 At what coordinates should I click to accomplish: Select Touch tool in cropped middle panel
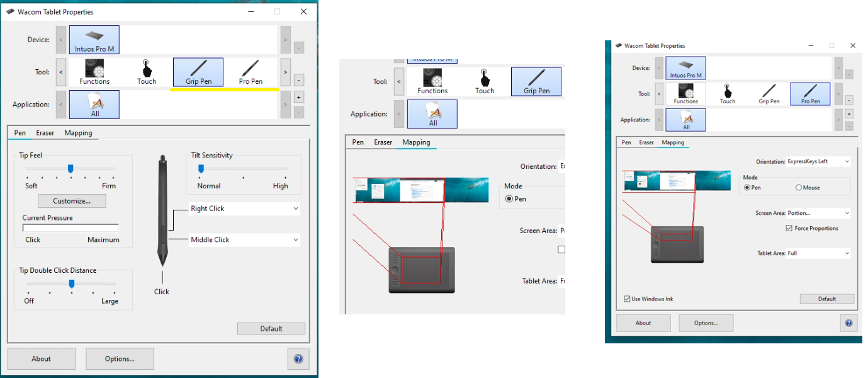pyautogui.click(x=485, y=81)
